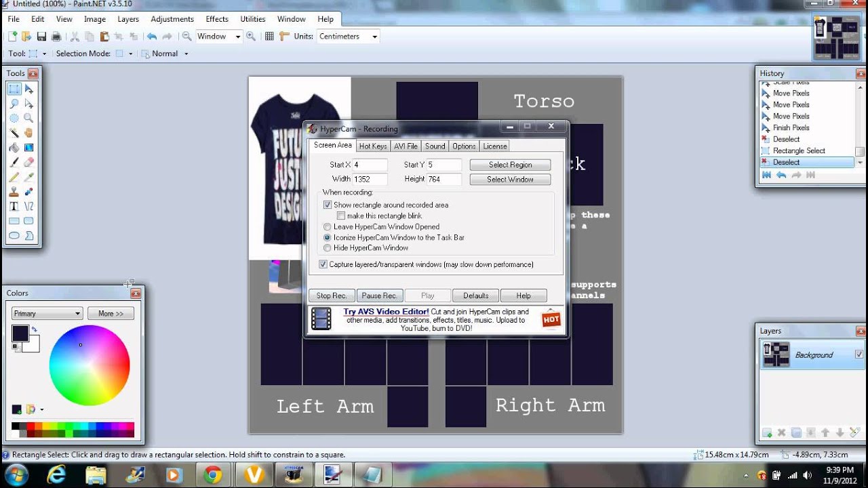Toggle the pixel grid toolbar icon
The height and width of the screenshot is (488, 868).
269,37
